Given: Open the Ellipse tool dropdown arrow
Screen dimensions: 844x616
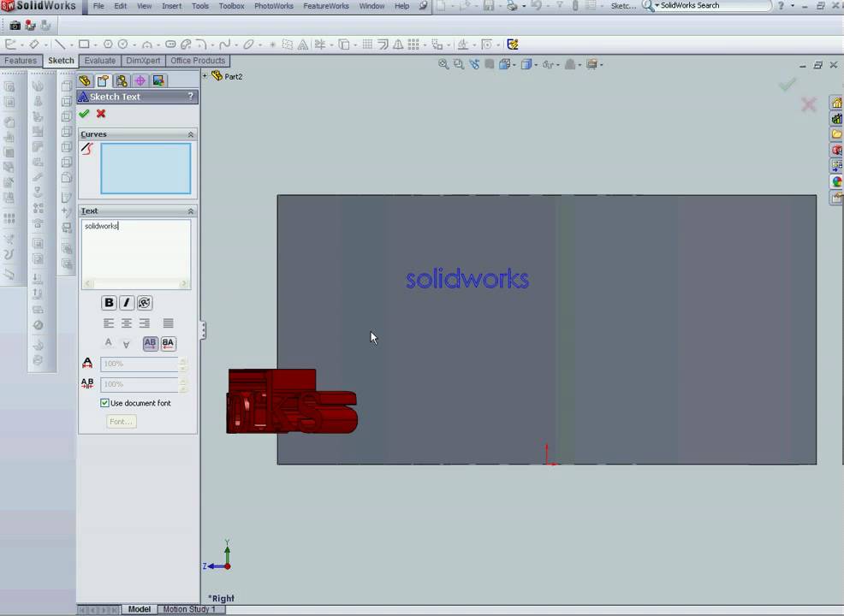Looking at the screenshot, I should 260,44.
